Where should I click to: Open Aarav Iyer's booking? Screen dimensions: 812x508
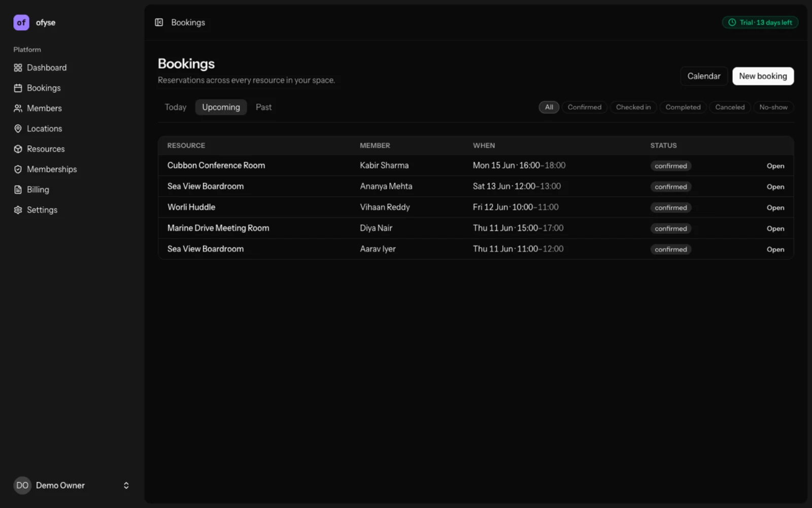[775, 249]
